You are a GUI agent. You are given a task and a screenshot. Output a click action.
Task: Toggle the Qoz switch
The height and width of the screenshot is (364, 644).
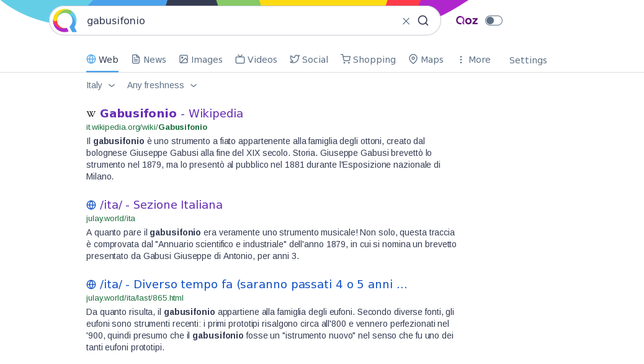tap(494, 20)
